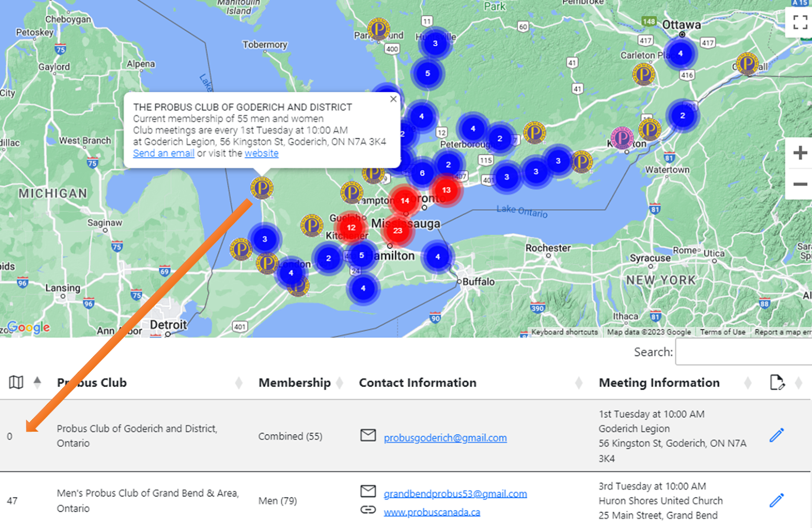
Task: Sort by the edit column arrows
Action: pyautogui.click(x=798, y=383)
